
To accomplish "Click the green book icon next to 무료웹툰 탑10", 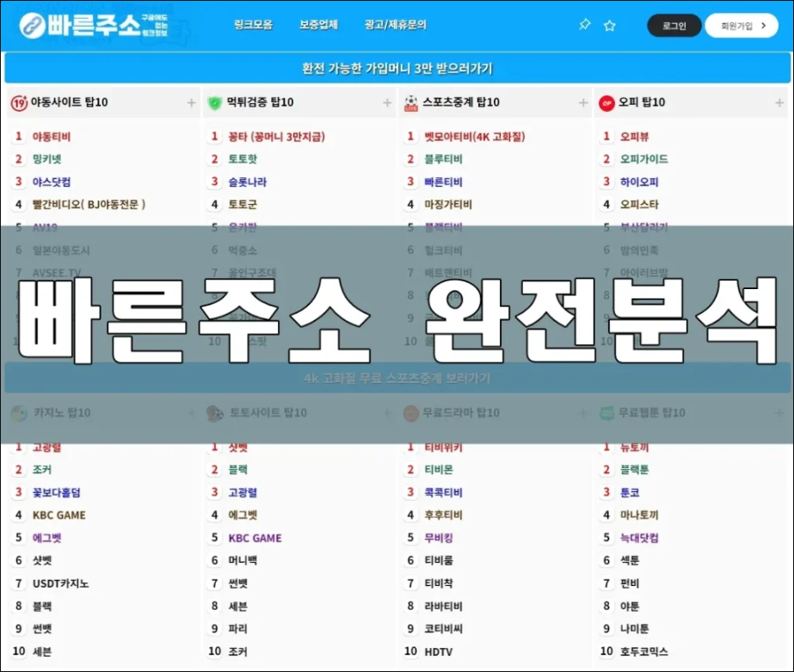I will [x=605, y=412].
